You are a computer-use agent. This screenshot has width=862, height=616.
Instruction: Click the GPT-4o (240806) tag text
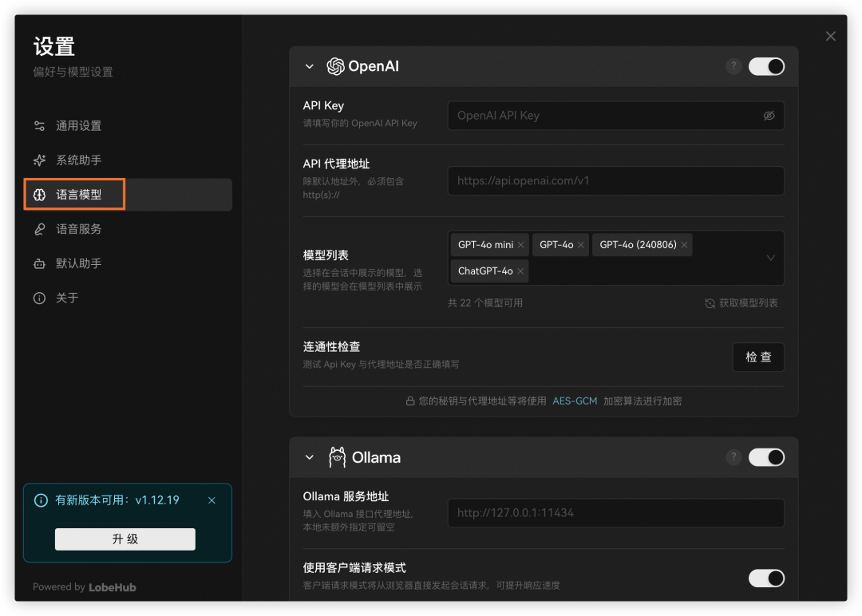[x=638, y=245]
